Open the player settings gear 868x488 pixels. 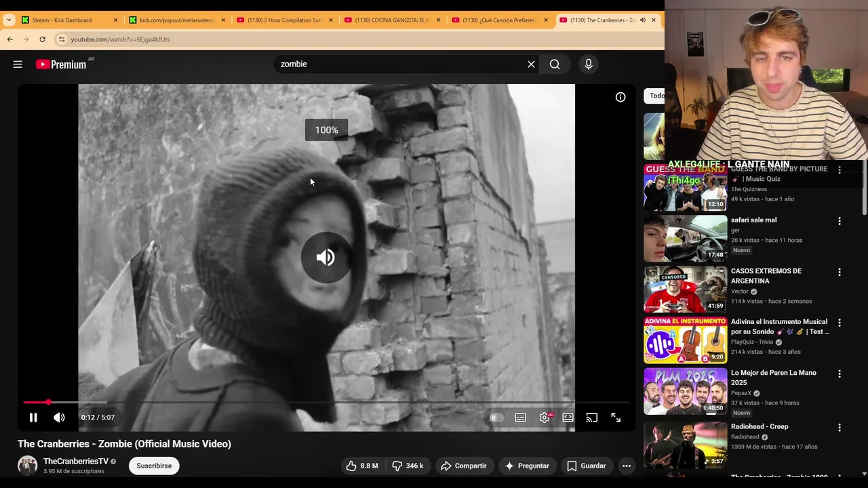[x=545, y=418]
